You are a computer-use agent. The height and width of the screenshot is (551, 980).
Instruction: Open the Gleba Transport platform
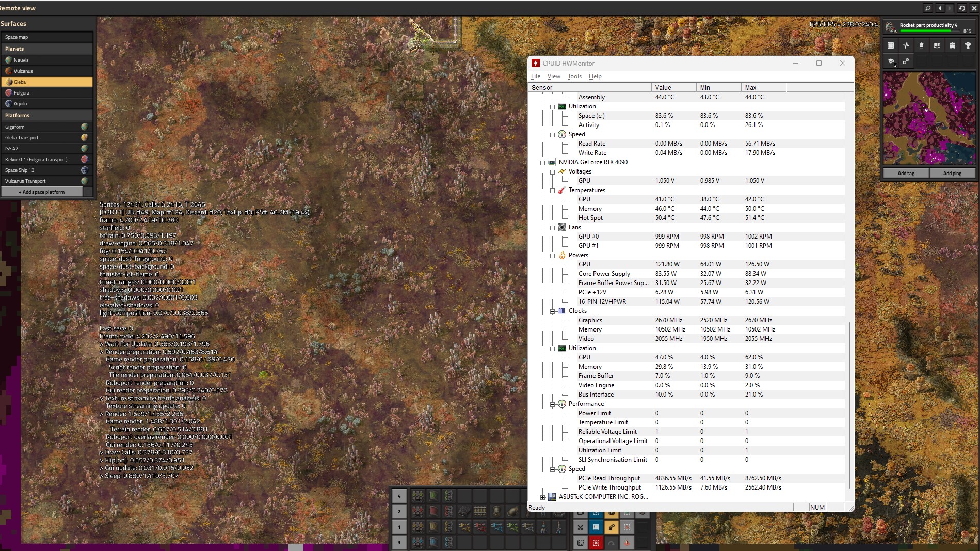point(47,137)
